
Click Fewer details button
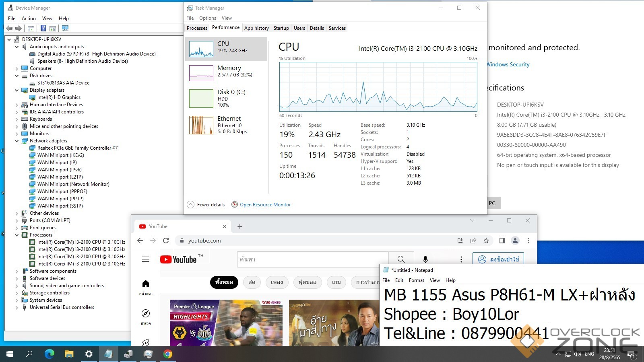tap(206, 205)
